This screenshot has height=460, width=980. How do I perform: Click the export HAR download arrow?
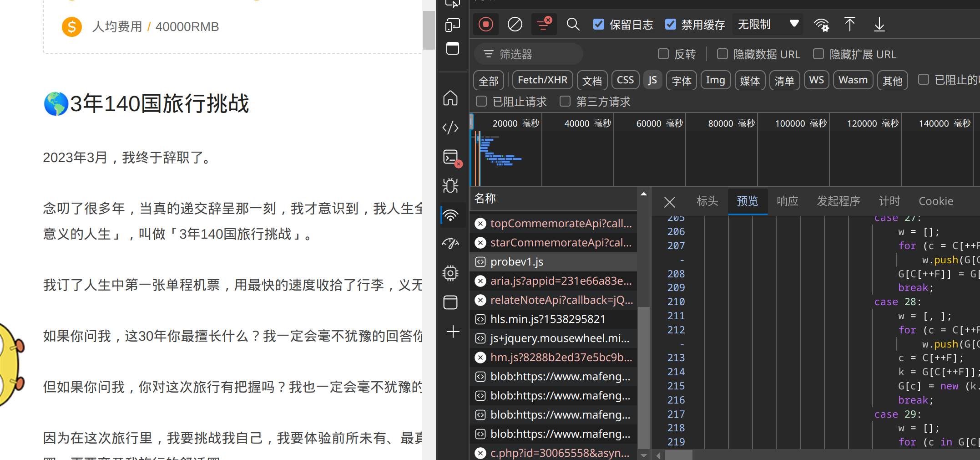[879, 25]
